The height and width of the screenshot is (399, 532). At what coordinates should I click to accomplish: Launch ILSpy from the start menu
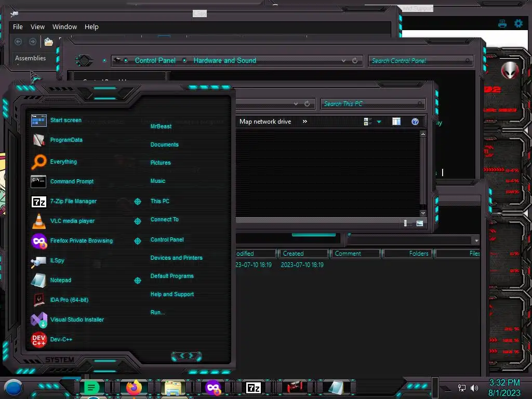47,260
